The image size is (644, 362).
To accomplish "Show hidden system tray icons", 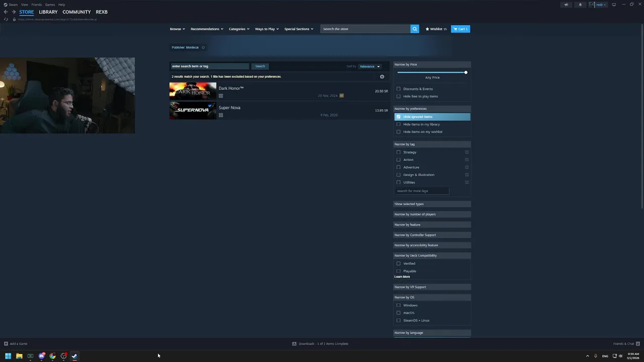I will pos(587,356).
